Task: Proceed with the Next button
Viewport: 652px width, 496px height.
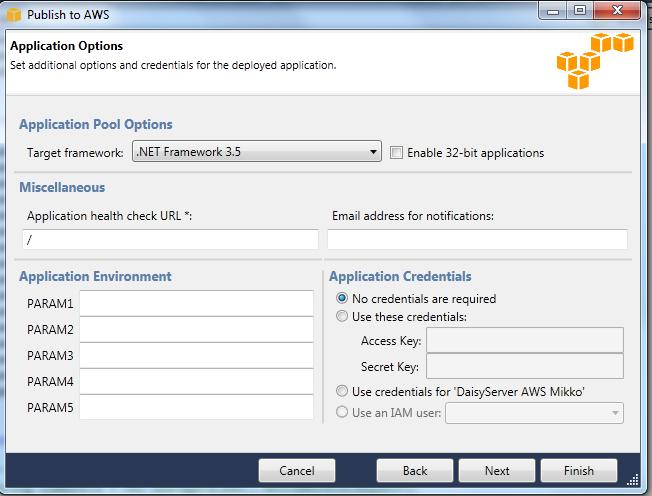Action: 496,471
